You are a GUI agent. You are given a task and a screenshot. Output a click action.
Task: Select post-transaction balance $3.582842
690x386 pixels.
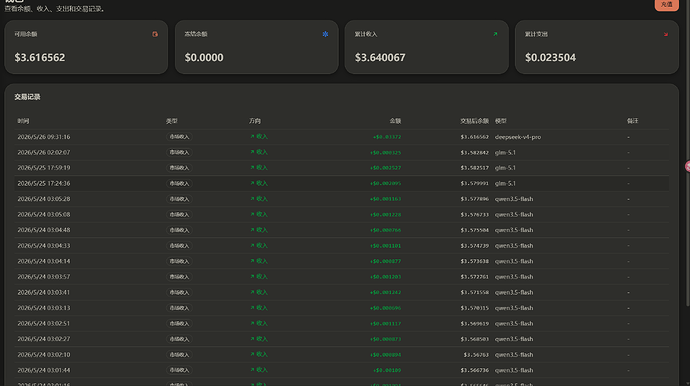(x=474, y=153)
